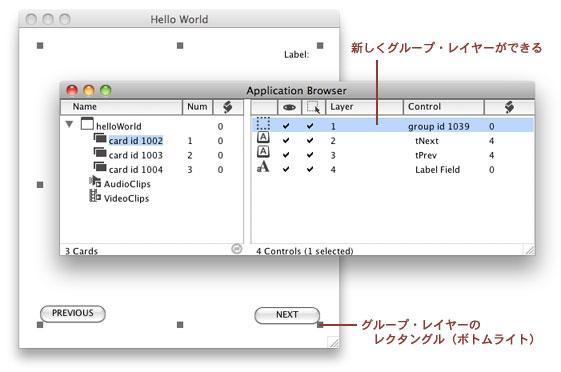Click the helloWorld stack icon
The height and width of the screenshot is (372, 561).
[x=87, y=124]
